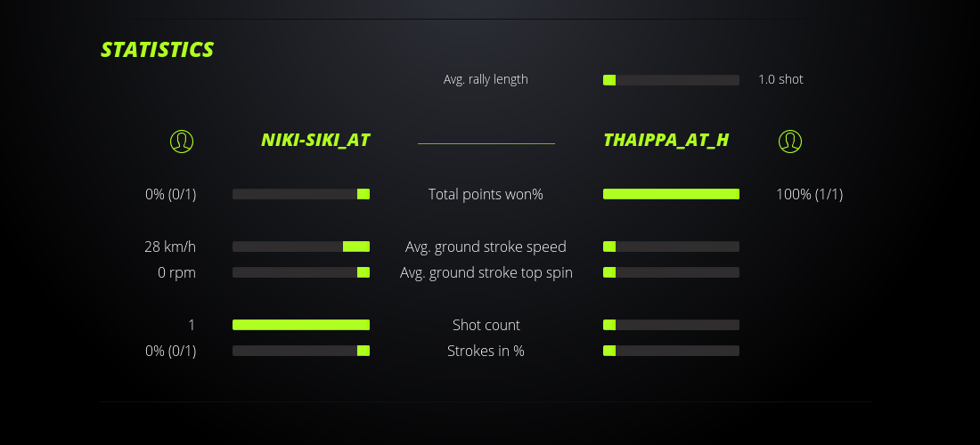
Task: Click the Avg. ground stroke speed label
Action: coord(486,247)
